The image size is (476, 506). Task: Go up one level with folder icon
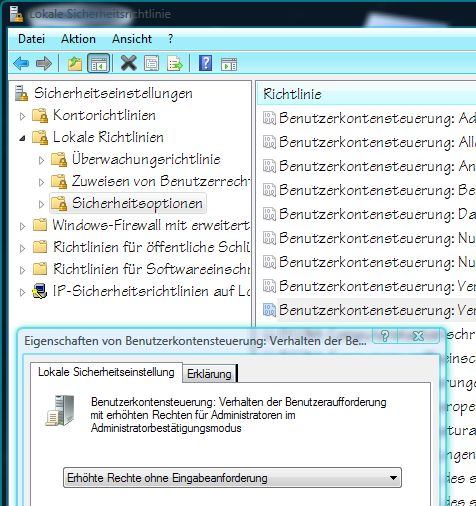coord(75,63)
